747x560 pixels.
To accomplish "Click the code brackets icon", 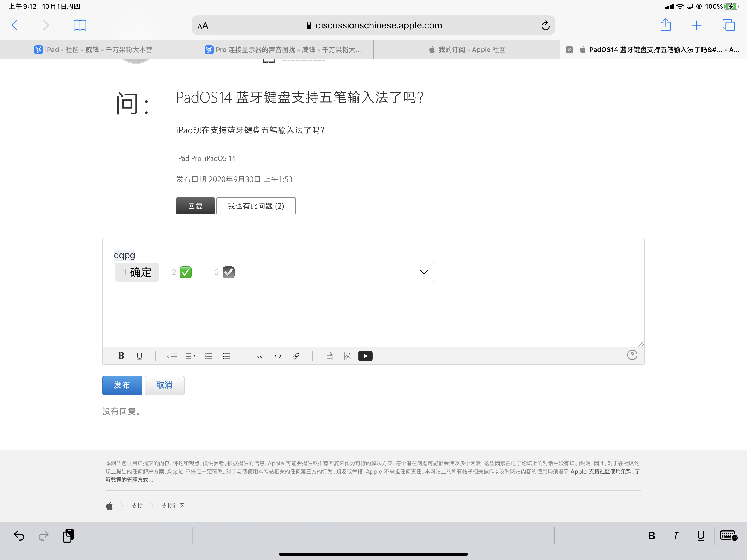I will click(278, 356).
